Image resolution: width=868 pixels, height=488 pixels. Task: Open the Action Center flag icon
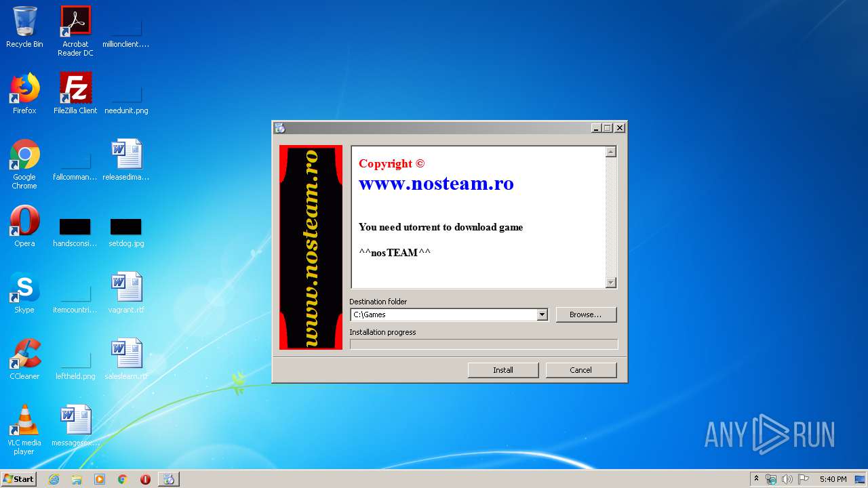(x=804, y=479)
